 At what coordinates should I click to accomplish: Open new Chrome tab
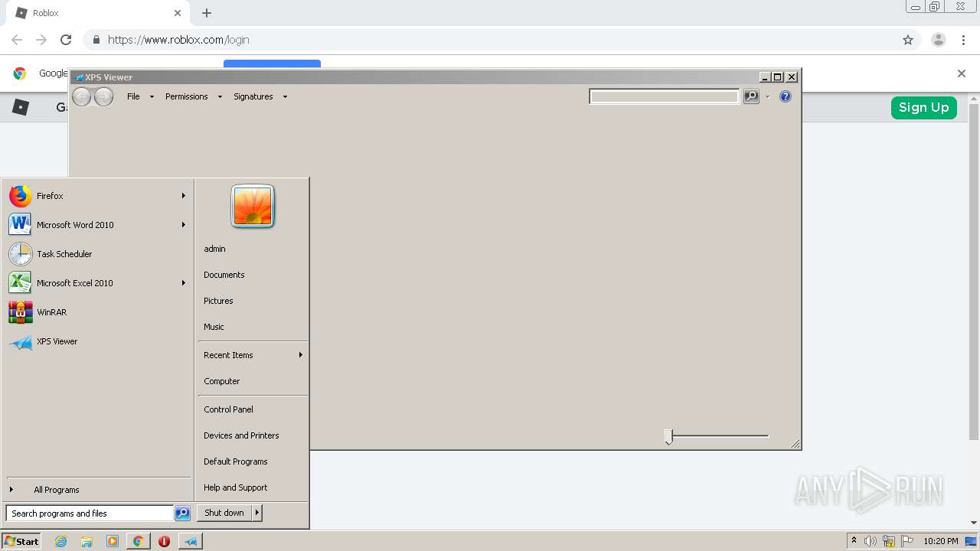(x=207, y=13)
